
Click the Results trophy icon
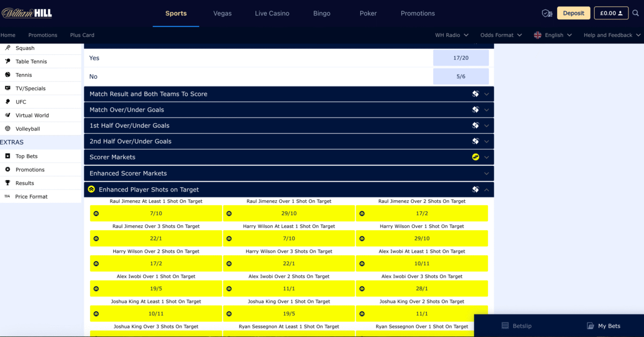click(x=8, y=183)
